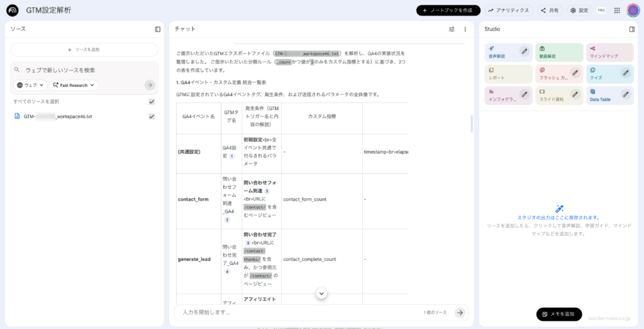Click the NotebookLM logo icon
The height and width of the screenshot is (329, 644).
pyautogui.click(x=11, y=11)
